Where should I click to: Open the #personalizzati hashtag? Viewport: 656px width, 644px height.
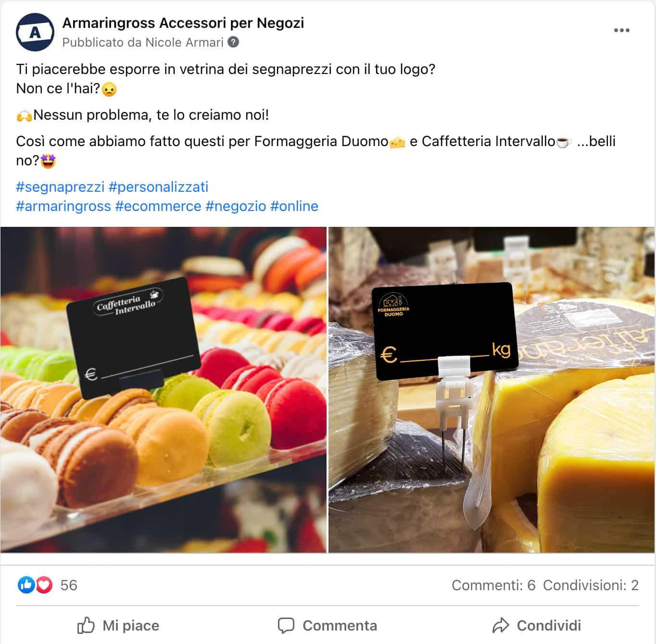(159, 187)
